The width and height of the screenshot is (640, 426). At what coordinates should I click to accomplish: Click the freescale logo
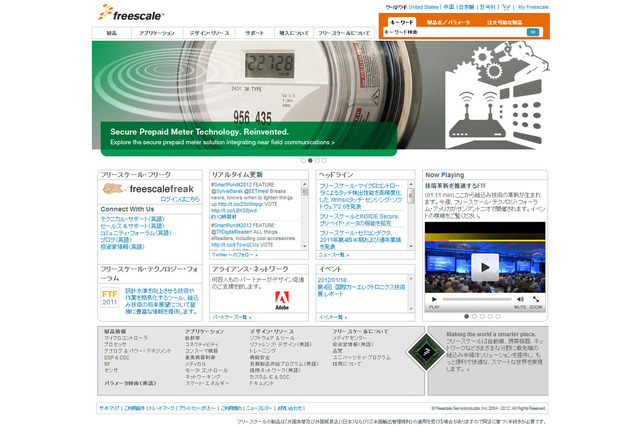131,12
